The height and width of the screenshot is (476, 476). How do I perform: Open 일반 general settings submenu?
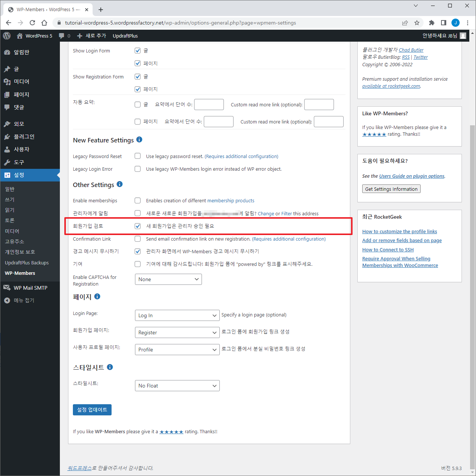click(10, 189)
